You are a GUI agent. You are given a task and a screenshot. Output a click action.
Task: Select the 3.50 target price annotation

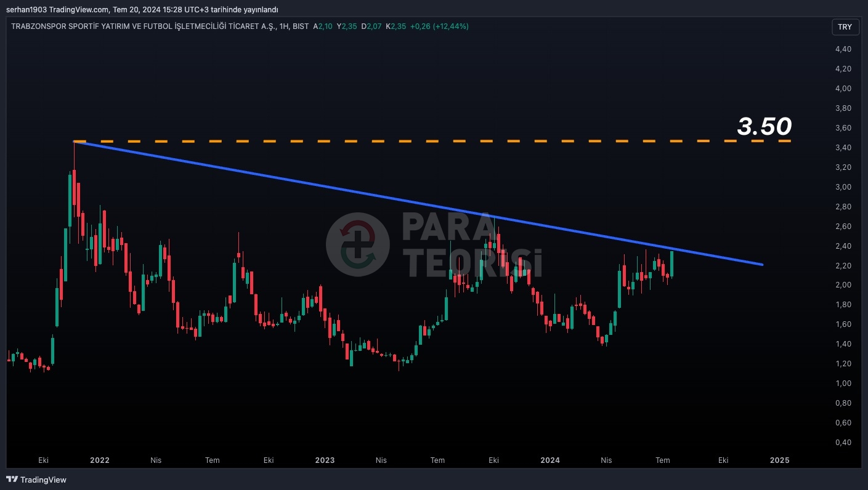(765, 126)
